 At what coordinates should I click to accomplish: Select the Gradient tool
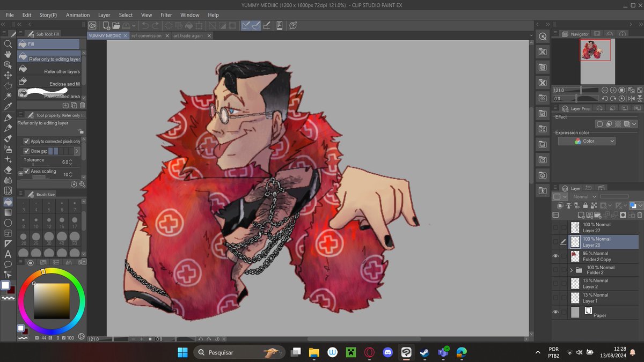(8, 212)
